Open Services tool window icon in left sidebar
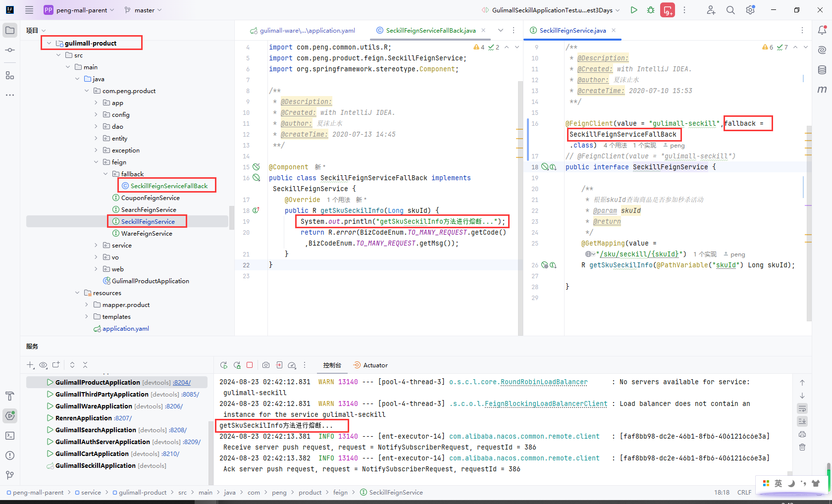The width and height of the screenshot is (832, 504). 10,416
